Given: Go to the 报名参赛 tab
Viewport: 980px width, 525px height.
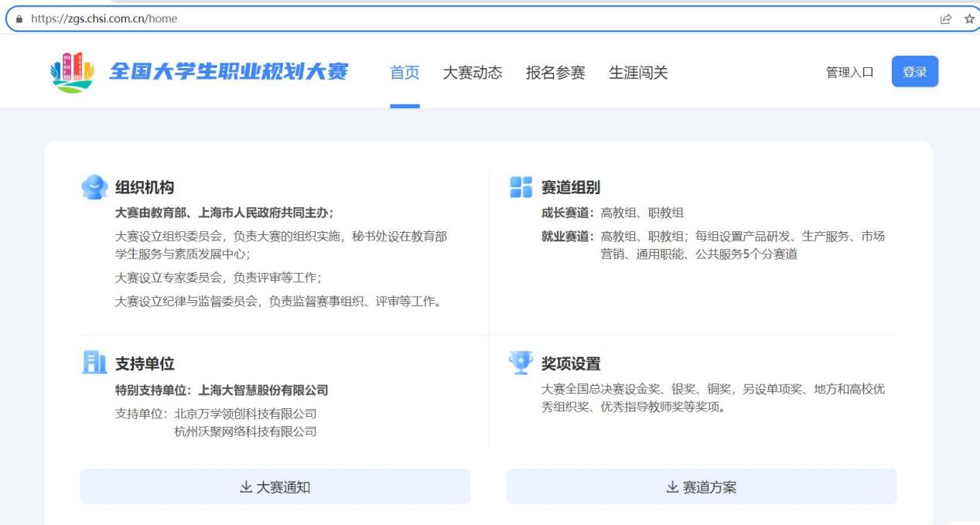Looking at the screenshot, I should [555, 73].
